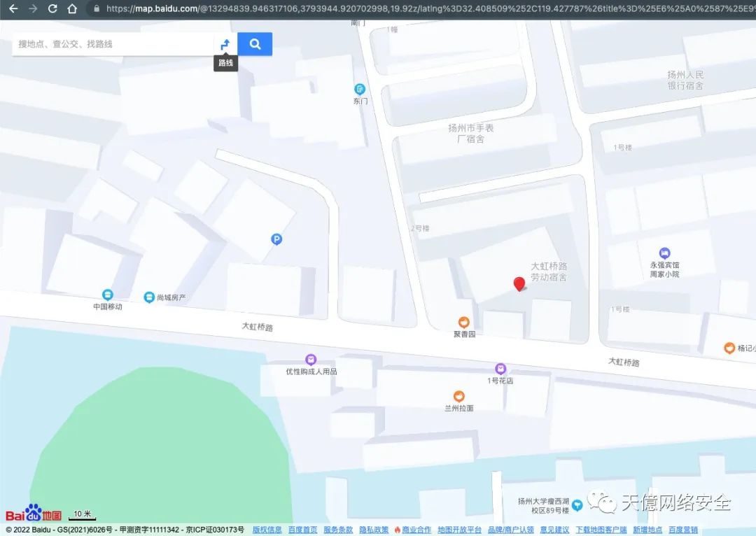Screen dimensions: 756x536
Task: Open the 服务条款 footer link
Action: [338, 530]
